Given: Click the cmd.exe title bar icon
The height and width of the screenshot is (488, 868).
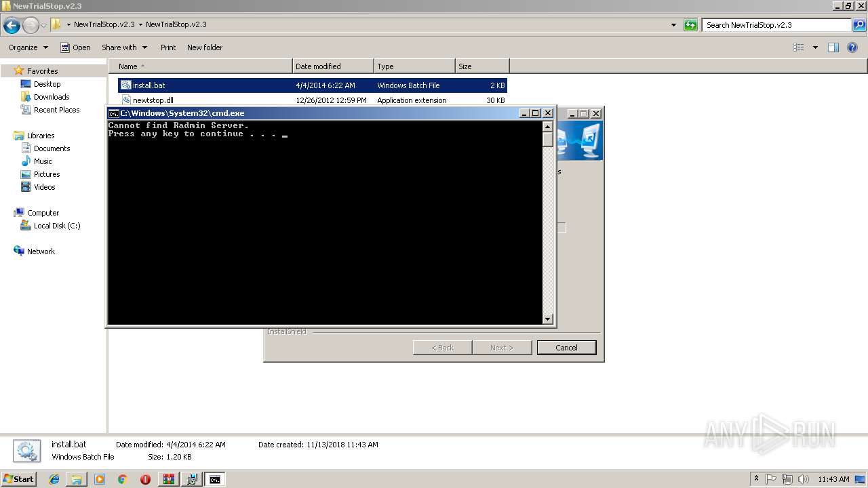Looking at the screenshot, I should click(113, 113).
